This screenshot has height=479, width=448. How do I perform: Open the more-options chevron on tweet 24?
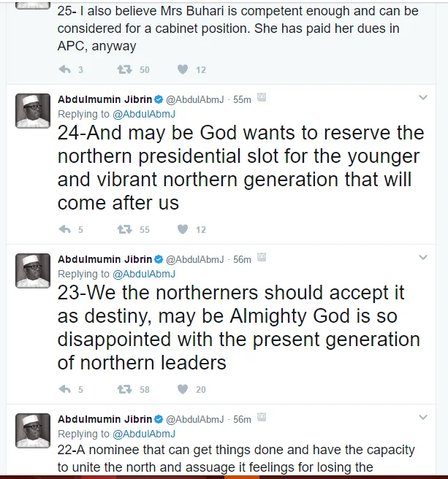(422, 98)
